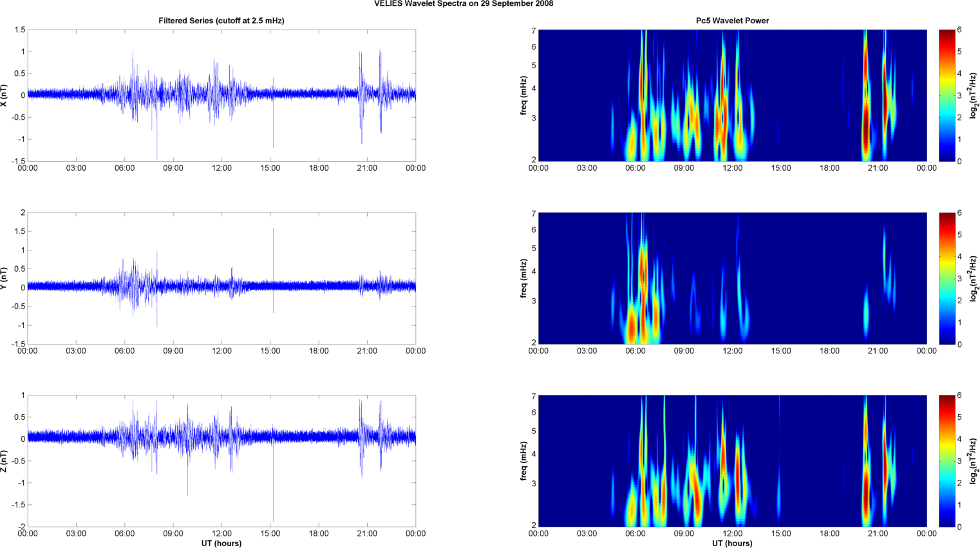Click the "7" frequency tick of the X spectrogram
Viewport: 980px width, 548px height.
pos(534,31)
